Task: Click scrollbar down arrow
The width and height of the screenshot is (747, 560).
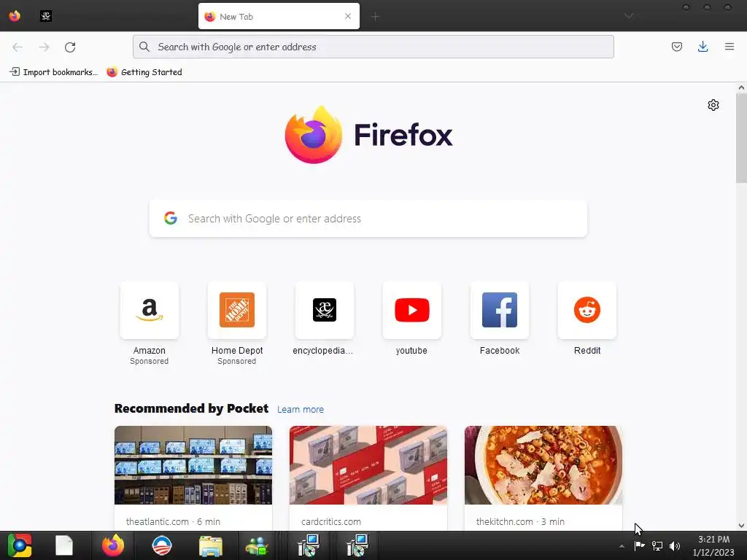Action: [741, 526]
